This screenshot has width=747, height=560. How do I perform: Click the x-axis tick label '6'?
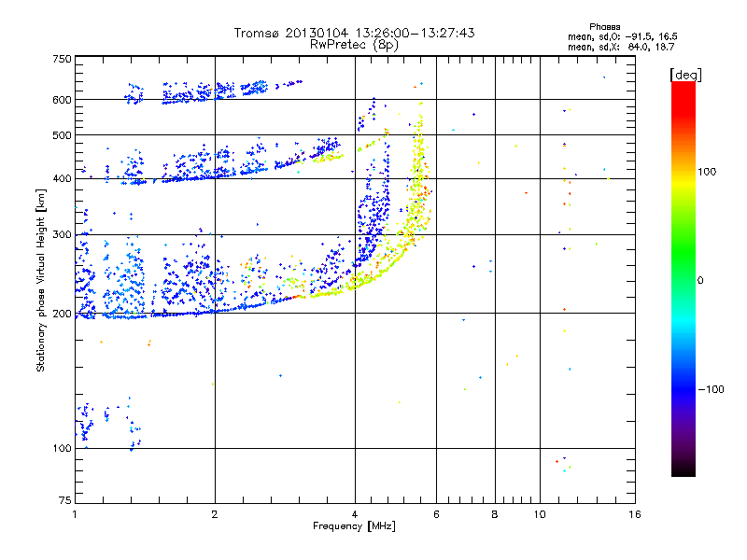click(436, 514)
